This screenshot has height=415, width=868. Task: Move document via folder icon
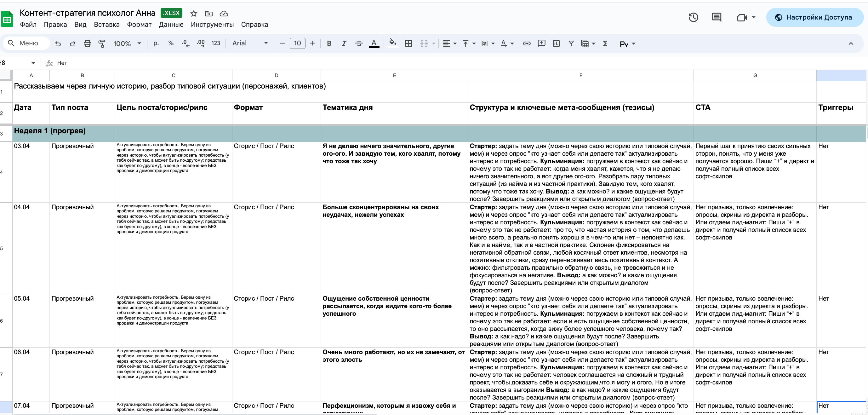[208, 14]
